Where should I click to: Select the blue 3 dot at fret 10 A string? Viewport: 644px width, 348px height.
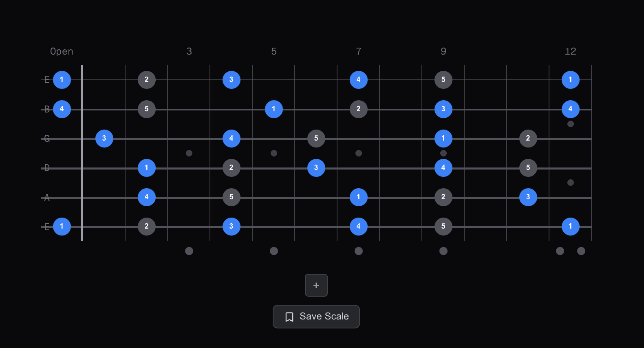point(528,197)
